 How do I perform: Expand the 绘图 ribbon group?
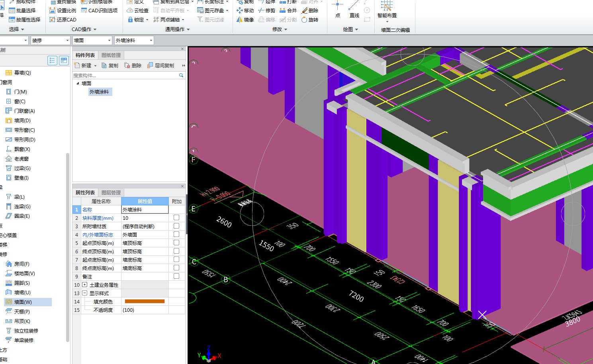tap(351, 29)
